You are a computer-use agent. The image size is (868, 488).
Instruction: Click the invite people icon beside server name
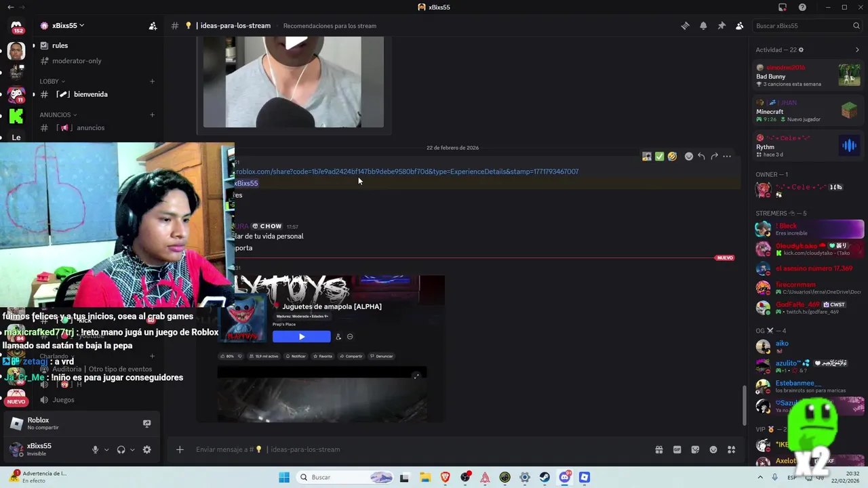coord(153,26)
